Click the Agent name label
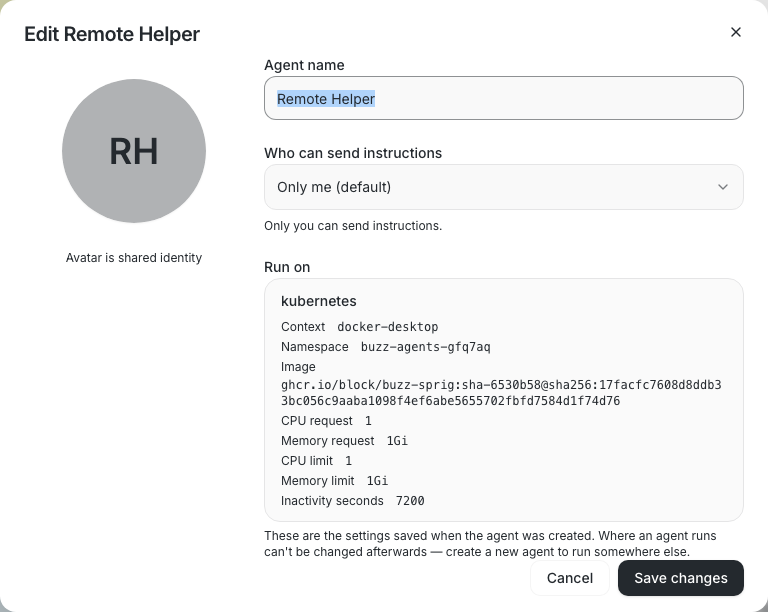This screenshot has height=612, width=768. [x=304, y=65]
